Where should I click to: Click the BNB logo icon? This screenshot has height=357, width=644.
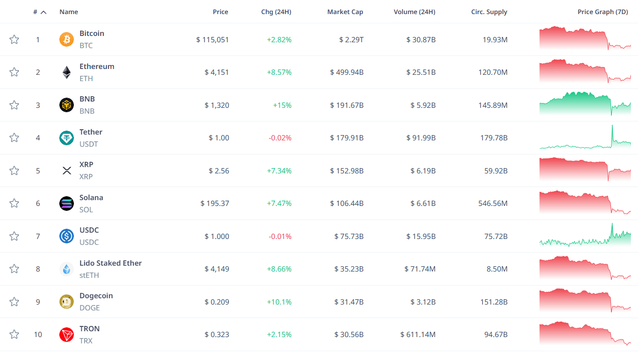pos(67,105)
